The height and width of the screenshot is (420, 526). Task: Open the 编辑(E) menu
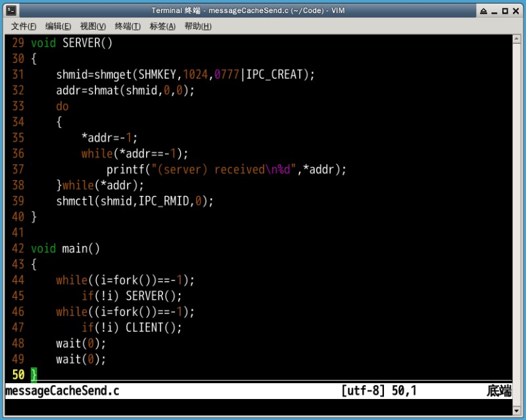[58, 26]
